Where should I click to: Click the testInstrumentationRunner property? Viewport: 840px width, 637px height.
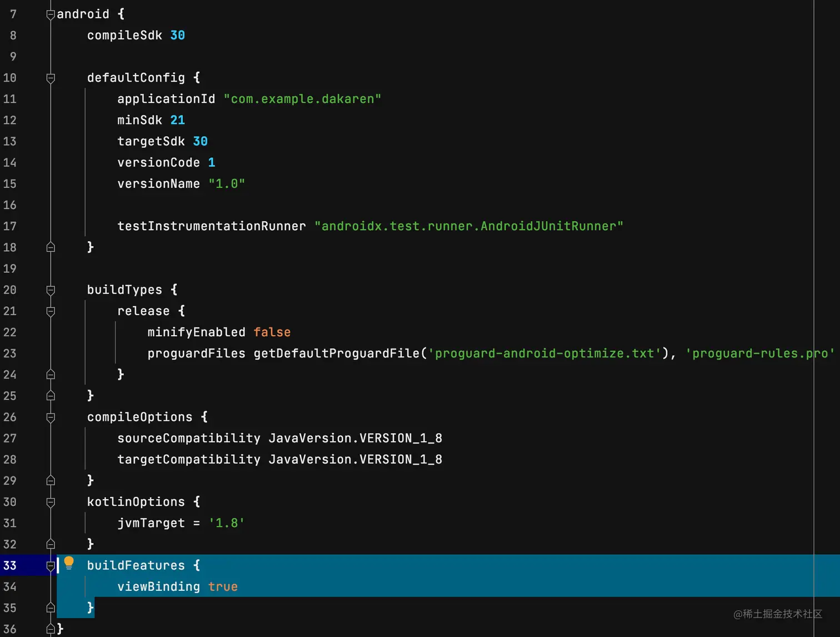click(x=212, y=226)
